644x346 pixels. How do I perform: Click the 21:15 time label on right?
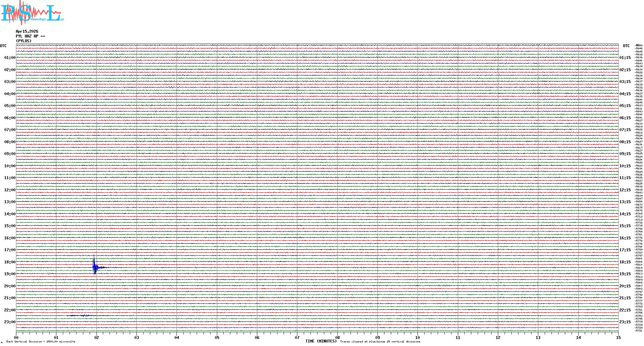pos(625,298)
